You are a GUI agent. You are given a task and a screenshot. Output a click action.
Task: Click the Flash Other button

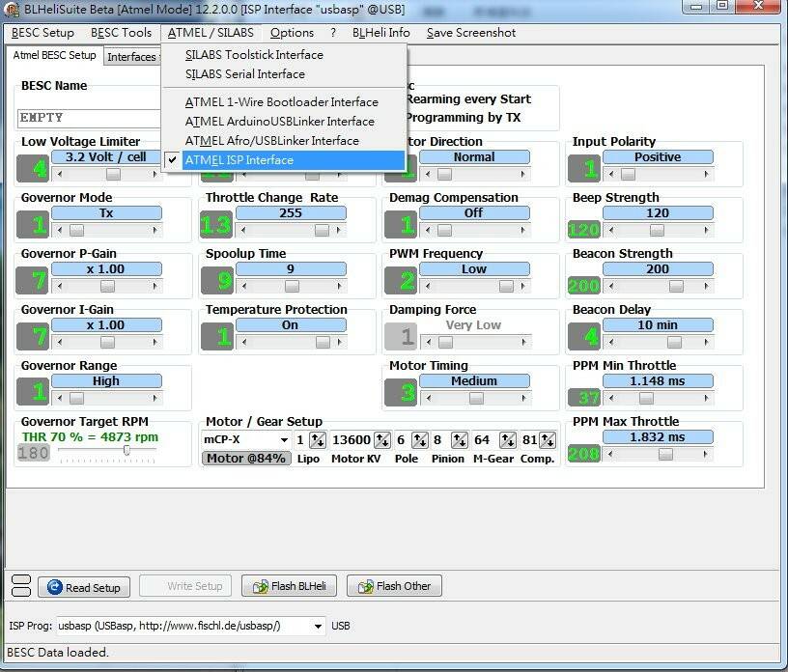(x=395, y=586)
